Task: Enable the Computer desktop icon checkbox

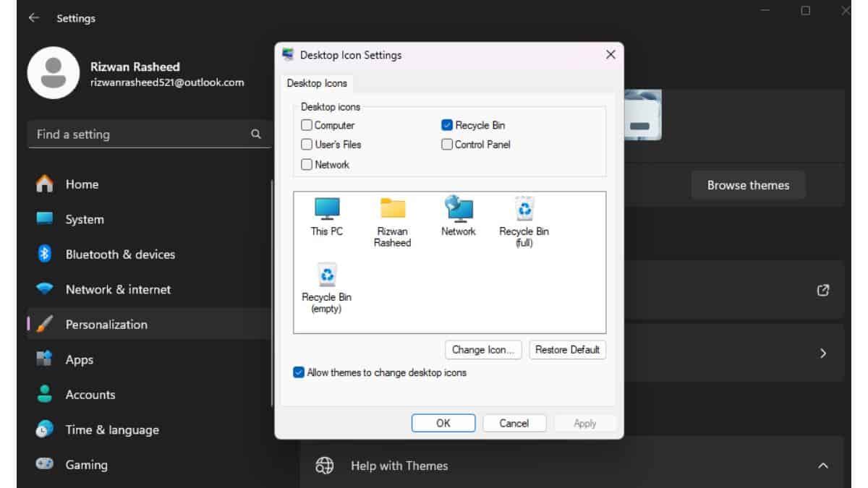Action: (x=305, y=125)
